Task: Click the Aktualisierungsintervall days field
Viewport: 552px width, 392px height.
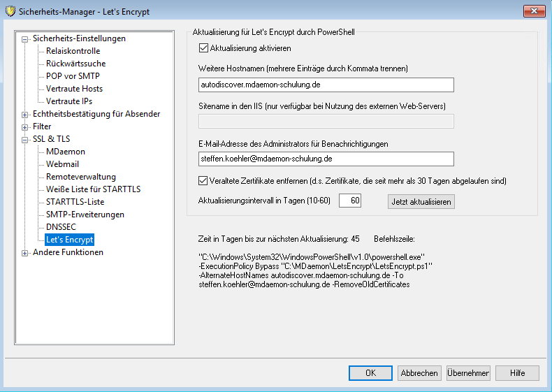Action: (x=349, y=201)
